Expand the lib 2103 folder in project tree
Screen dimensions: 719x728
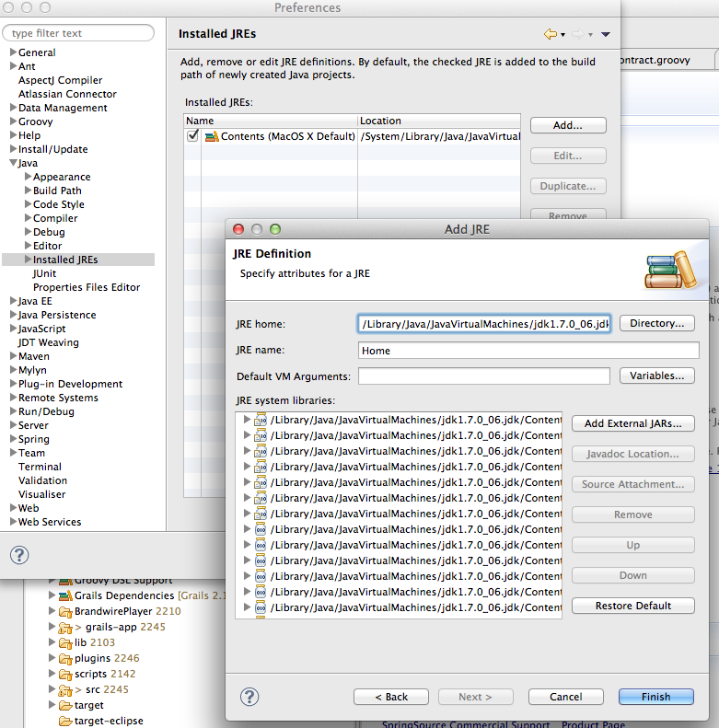[x=52, y=642]
